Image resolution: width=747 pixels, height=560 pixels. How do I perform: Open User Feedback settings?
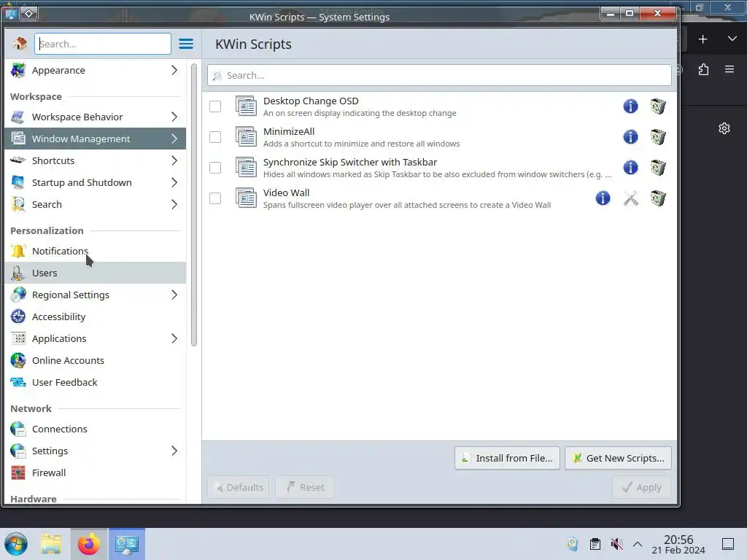click(x=96, y=382)
